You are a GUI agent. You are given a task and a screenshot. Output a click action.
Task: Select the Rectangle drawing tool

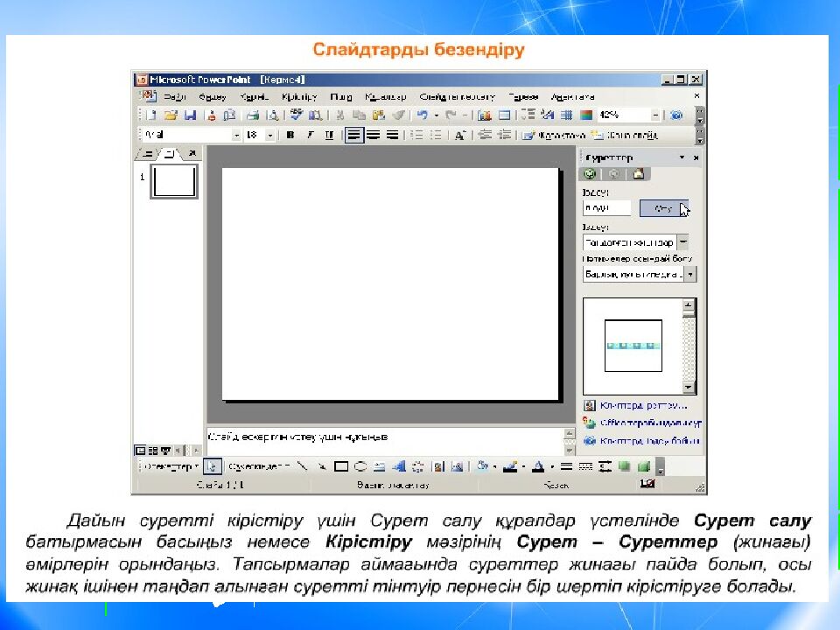coord(341,466)
